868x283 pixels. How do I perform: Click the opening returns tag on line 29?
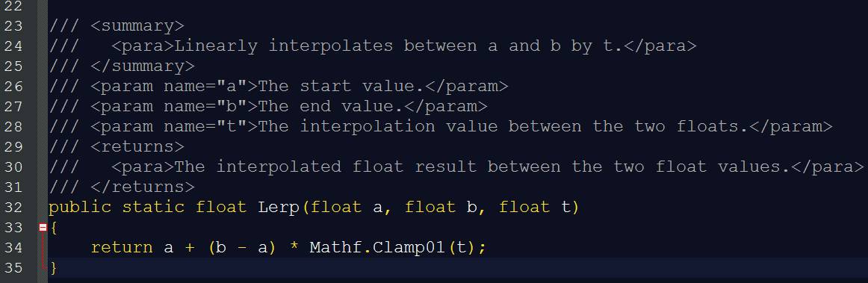[137, 147]
